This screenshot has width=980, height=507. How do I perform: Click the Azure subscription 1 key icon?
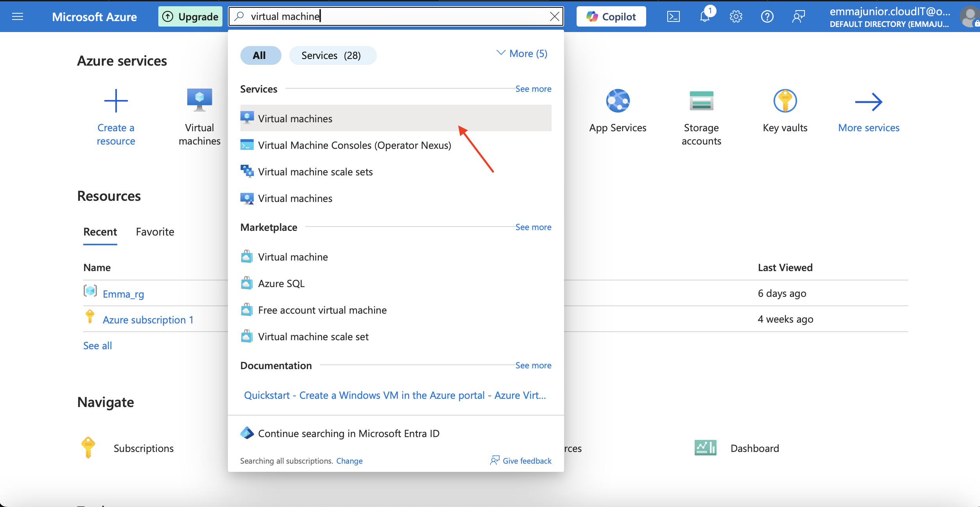tap(90, 317)
